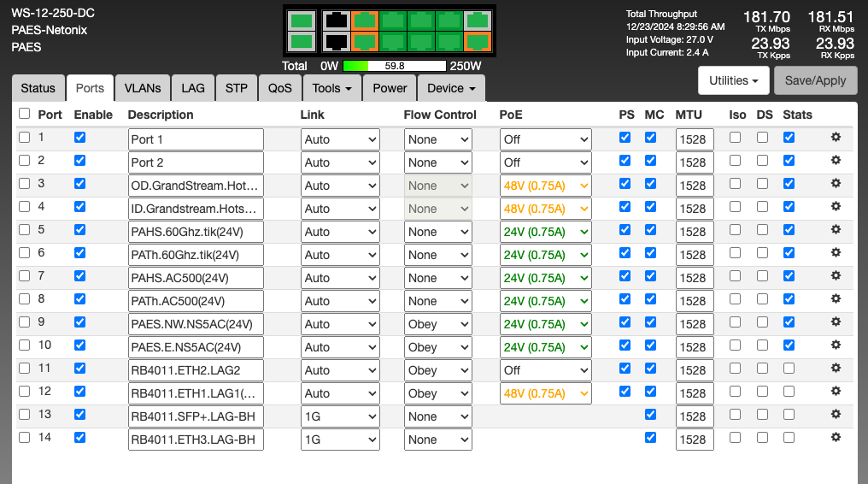Click the gear icon for Port 7
This screenshot has height=484, width=868.
tap(836, 275)
